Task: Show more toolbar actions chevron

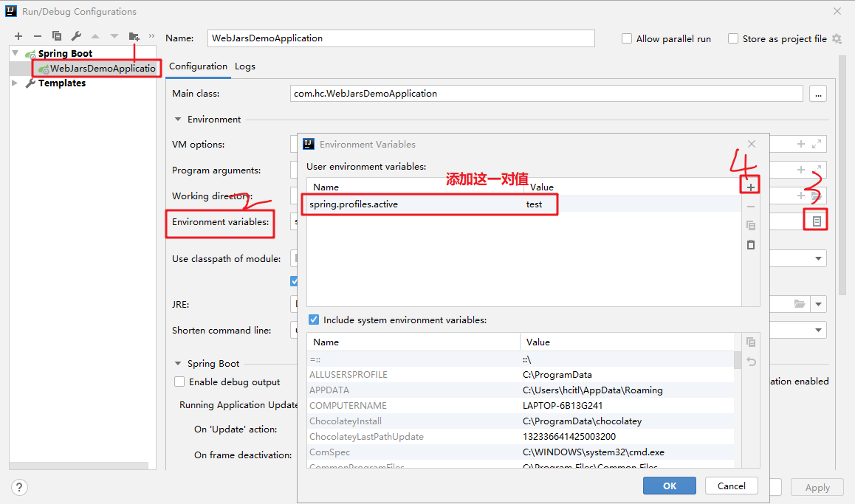Action: [x=151, y=36]
